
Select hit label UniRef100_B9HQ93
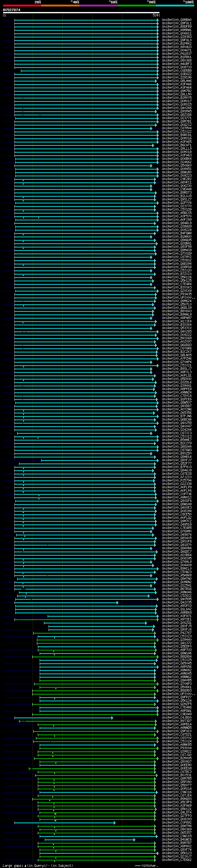point(176,799)
